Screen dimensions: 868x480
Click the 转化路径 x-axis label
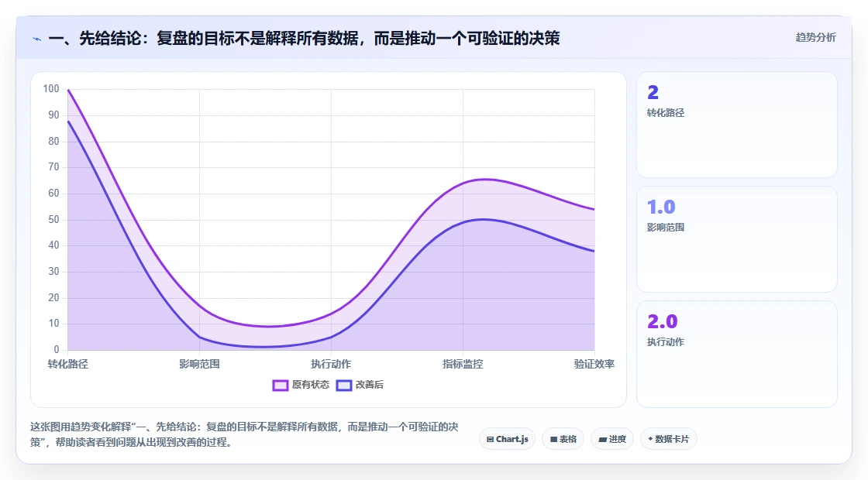tap(67, 364)
